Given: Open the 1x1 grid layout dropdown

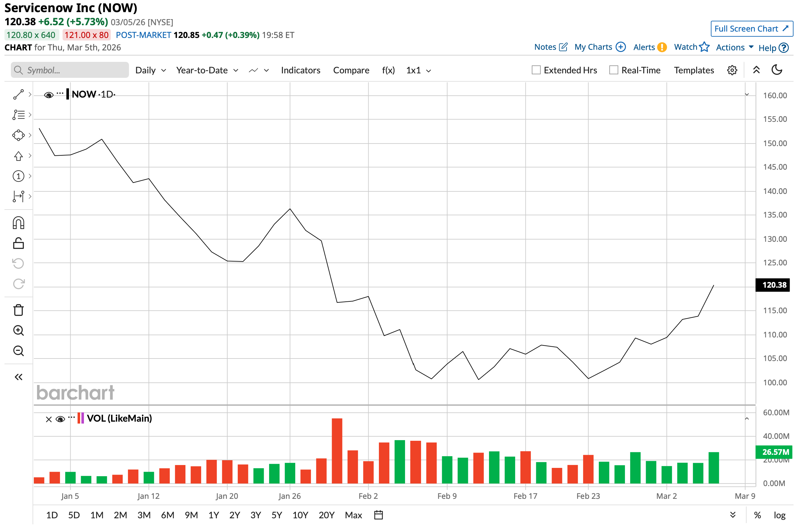Looking at the screenshot, I should point(418,70).
